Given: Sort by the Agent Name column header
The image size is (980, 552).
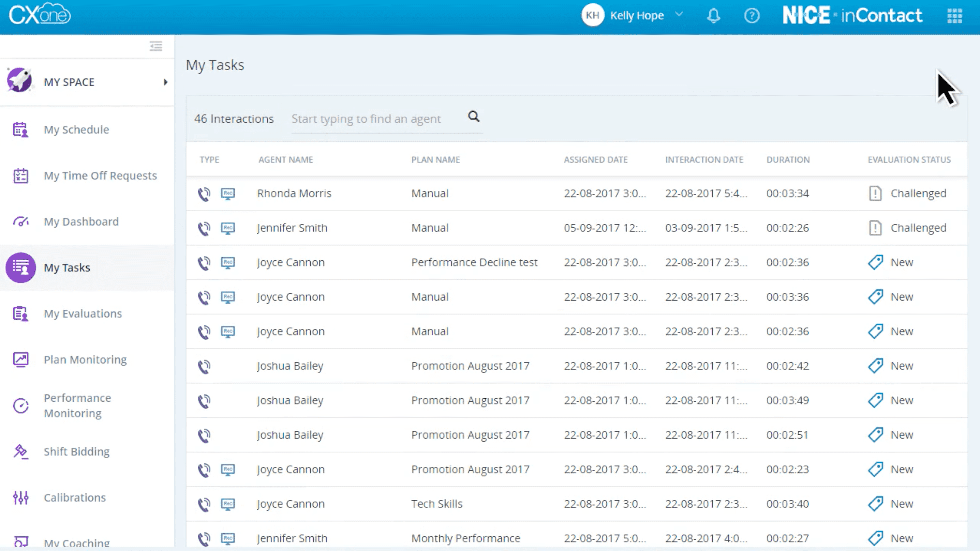Looking at the screenshot, I should 285,160.
